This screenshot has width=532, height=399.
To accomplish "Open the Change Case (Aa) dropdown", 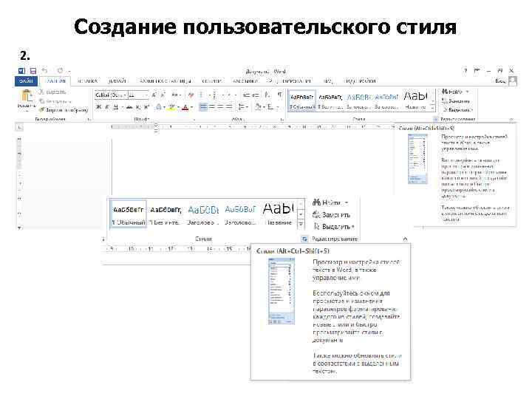I will click(176, 95).
